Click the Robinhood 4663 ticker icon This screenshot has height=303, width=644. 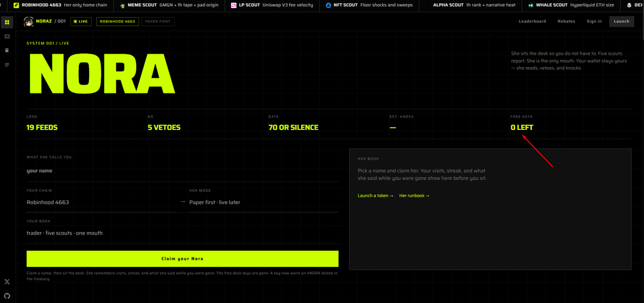(x=16, y=5)
